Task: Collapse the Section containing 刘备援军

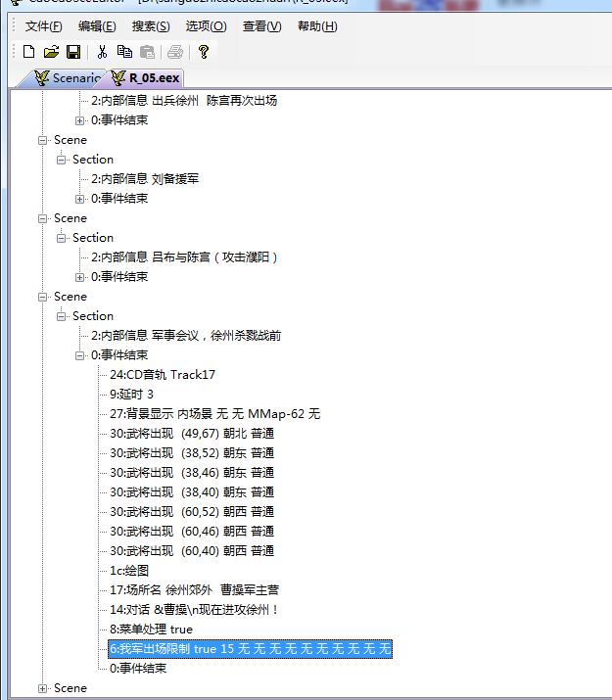Action: (61, 160)
